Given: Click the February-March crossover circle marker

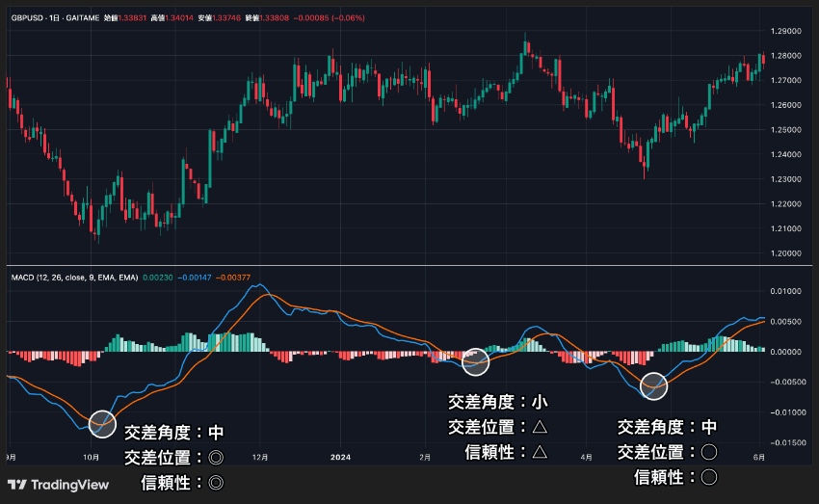Looking at the screenshot, I should (475, 361).
